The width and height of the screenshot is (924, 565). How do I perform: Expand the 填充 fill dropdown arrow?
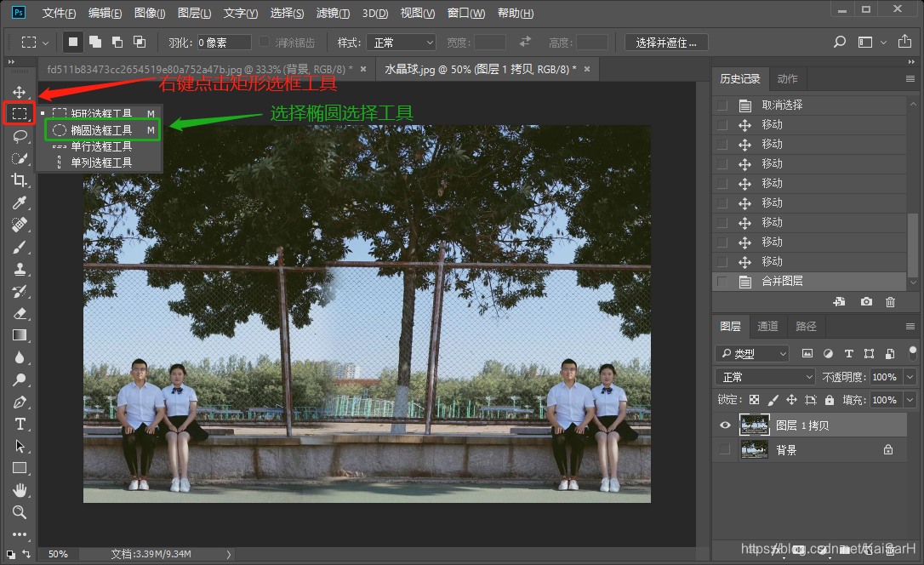(910, 400)
